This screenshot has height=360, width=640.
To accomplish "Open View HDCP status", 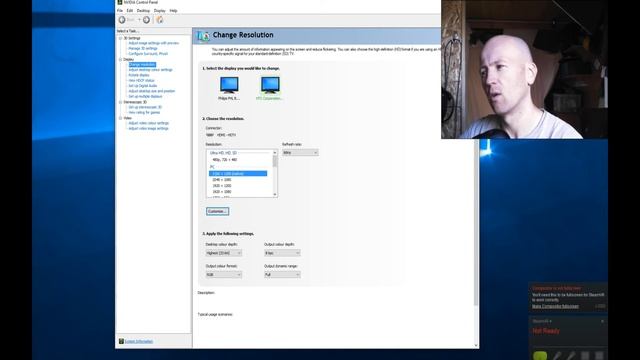I will tap(141, 80).
